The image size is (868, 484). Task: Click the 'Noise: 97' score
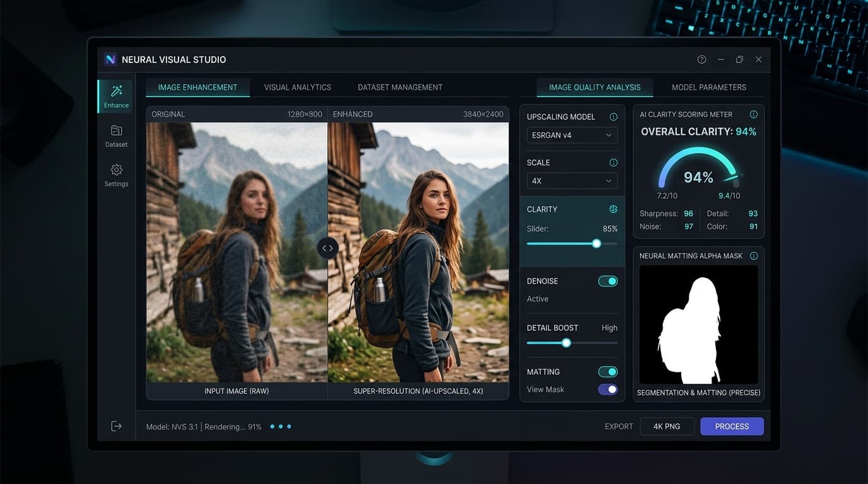666,226
